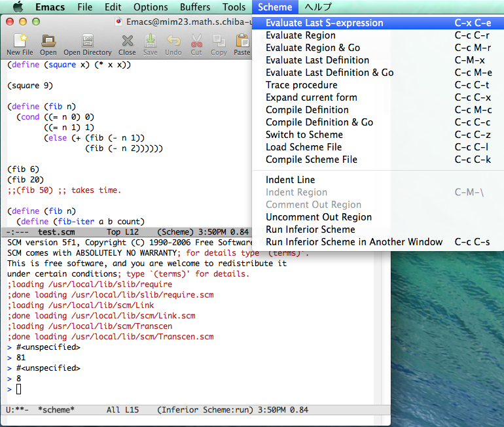The width and height of the screenshot is (504, 427).
Task: Click the (Scheme) mode indicator
Action: (175, 232)
